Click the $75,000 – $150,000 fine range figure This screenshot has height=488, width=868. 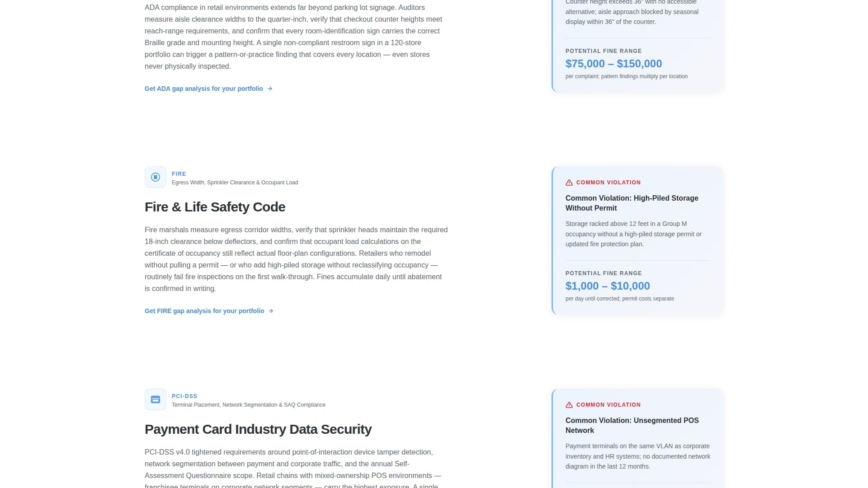(x=613, y=63)
